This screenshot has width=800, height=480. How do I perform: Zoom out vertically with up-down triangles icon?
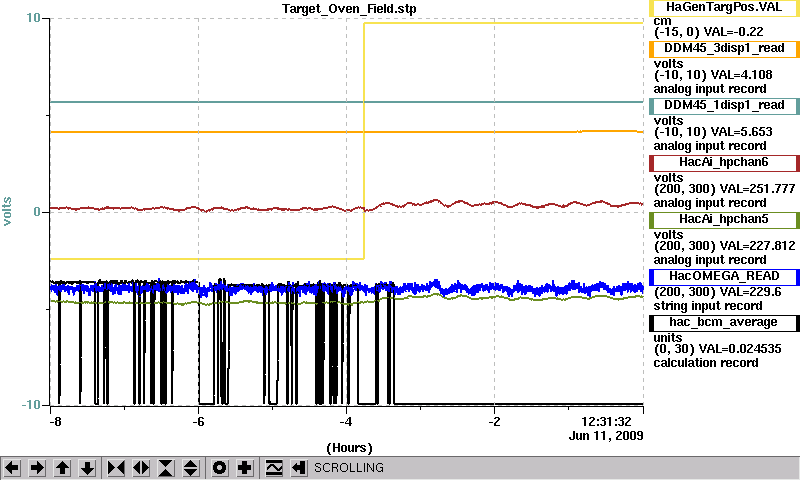[x=191, y=468]
